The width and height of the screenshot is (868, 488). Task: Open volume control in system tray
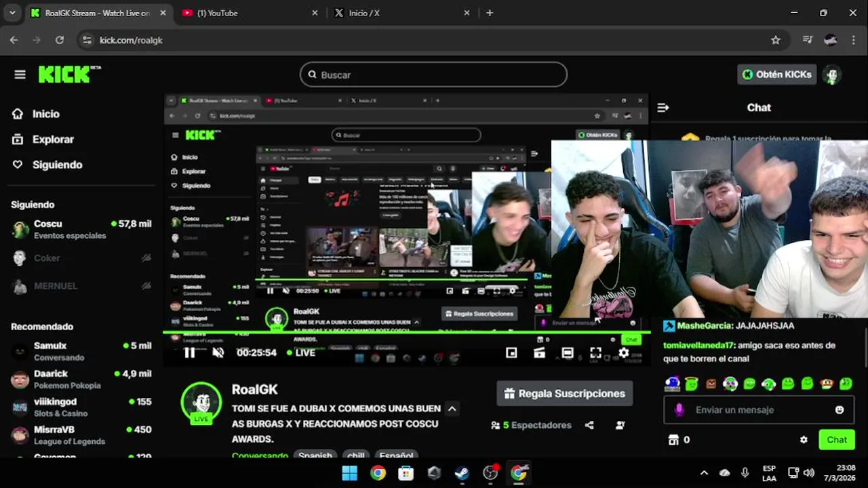pos(808,473)
